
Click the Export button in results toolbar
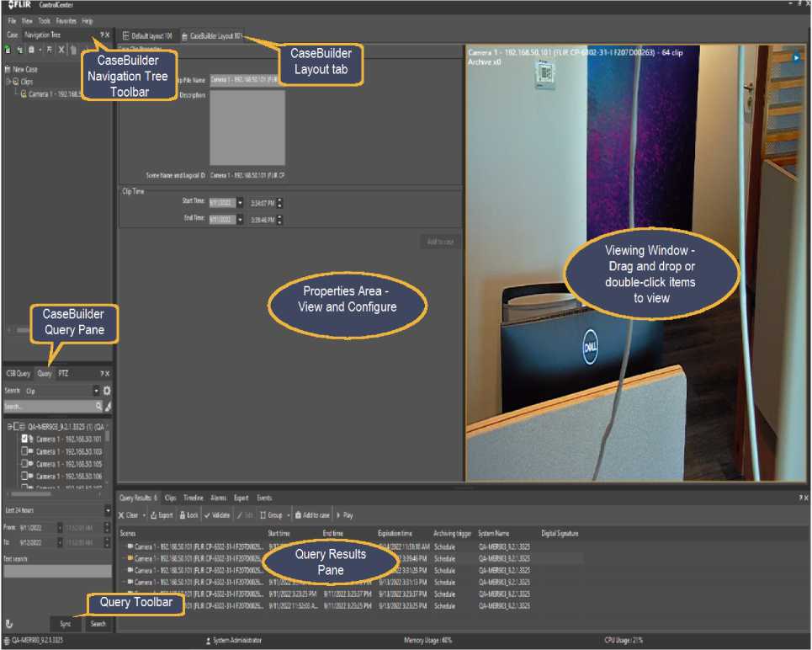point(162,514)
